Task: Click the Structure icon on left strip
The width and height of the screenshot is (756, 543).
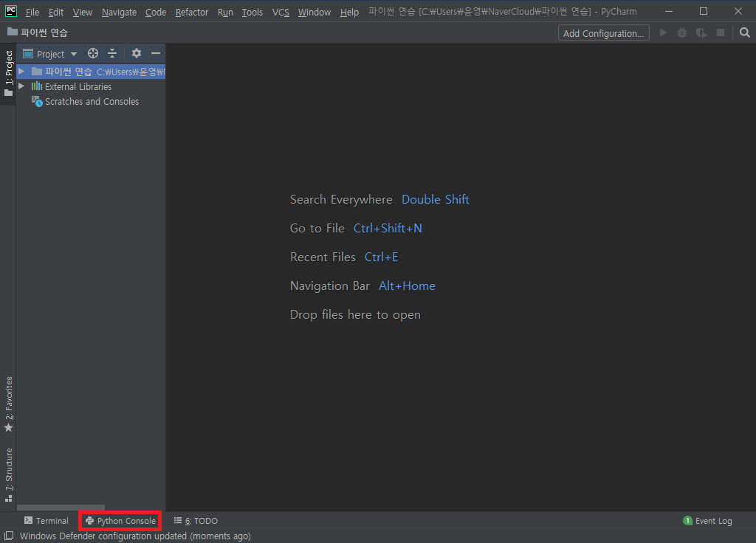Action: (8, 498)
